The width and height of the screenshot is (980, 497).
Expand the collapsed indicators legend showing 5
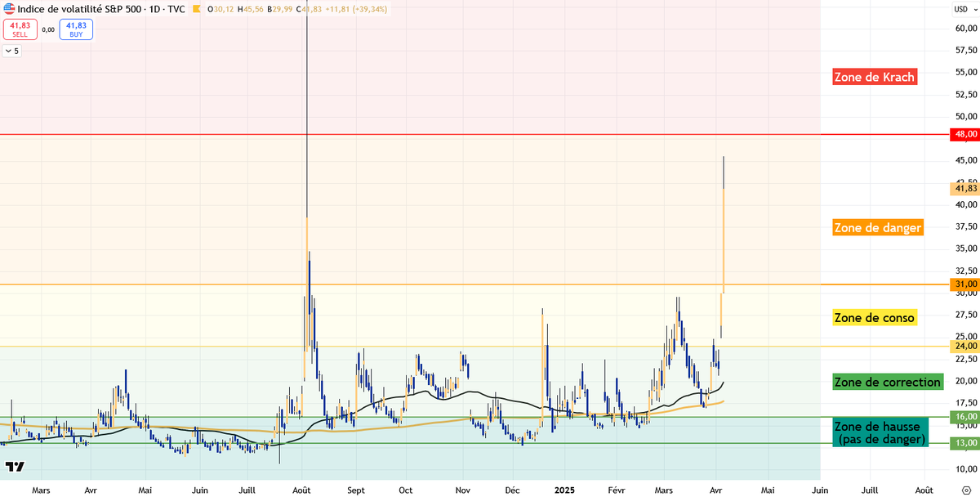[x=12, y=51]
